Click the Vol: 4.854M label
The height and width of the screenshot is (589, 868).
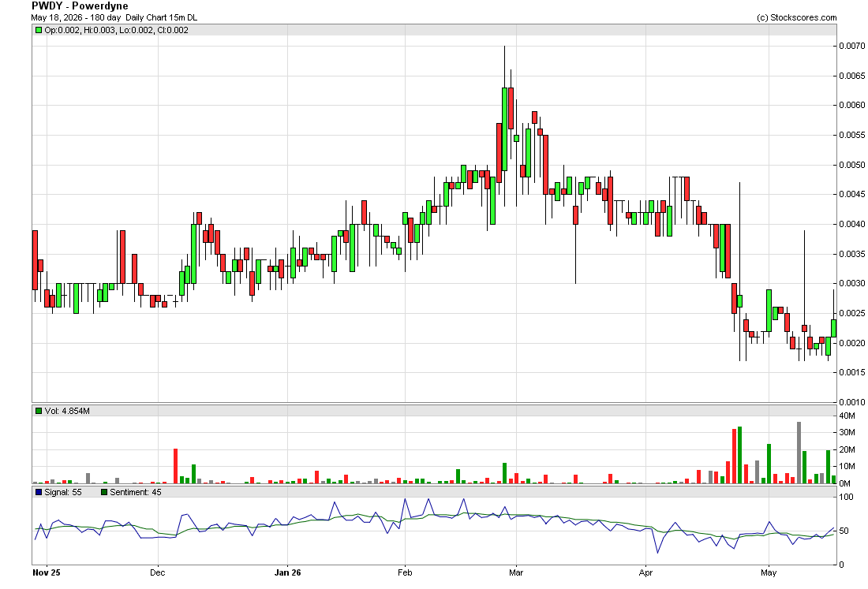67,411
